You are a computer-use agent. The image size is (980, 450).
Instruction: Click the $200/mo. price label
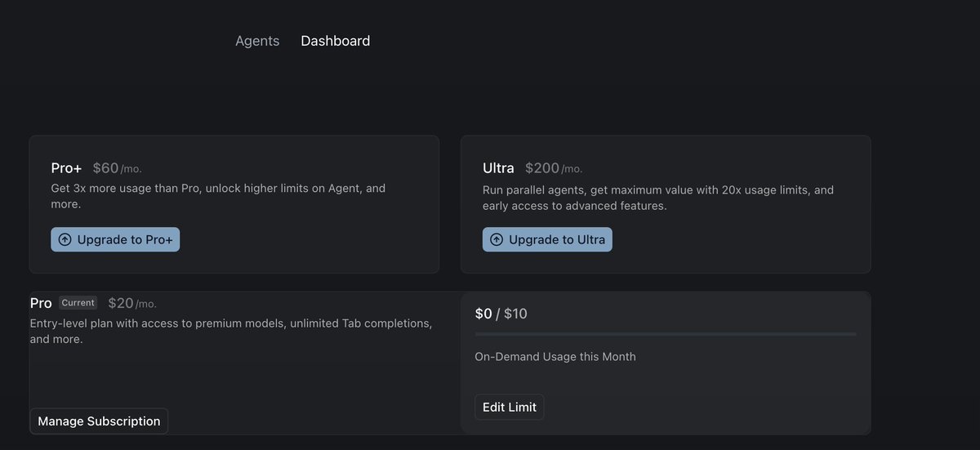click(553, 168)
